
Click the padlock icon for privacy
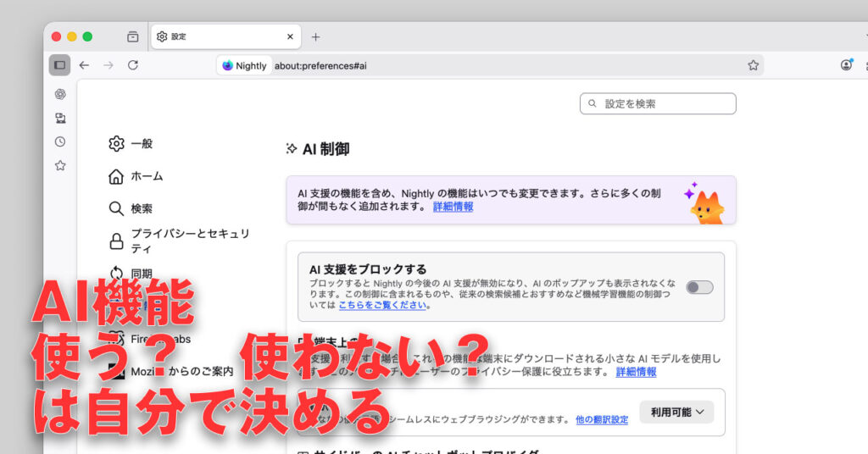point(116,241)
